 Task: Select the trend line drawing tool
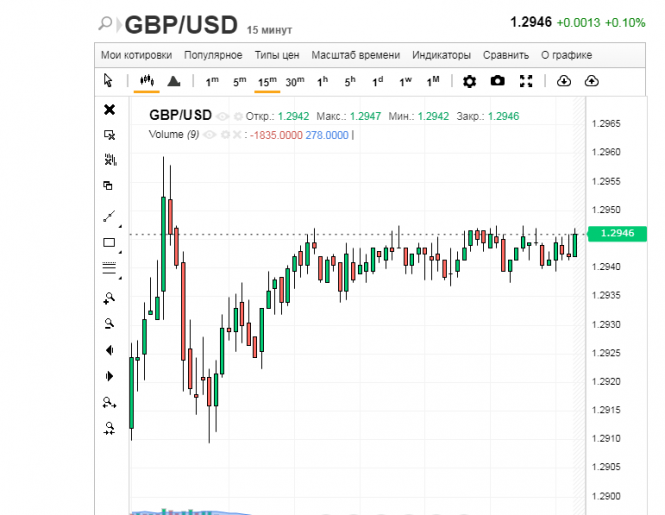point(109,216)
